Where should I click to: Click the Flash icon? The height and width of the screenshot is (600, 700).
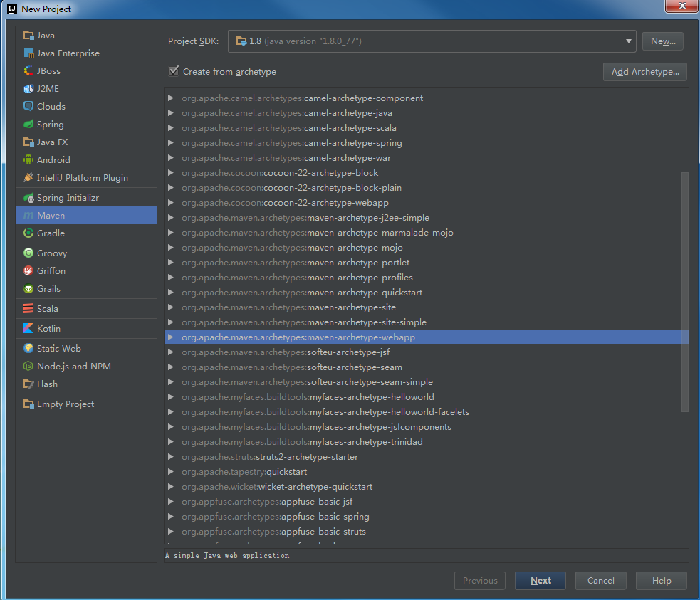28,384
